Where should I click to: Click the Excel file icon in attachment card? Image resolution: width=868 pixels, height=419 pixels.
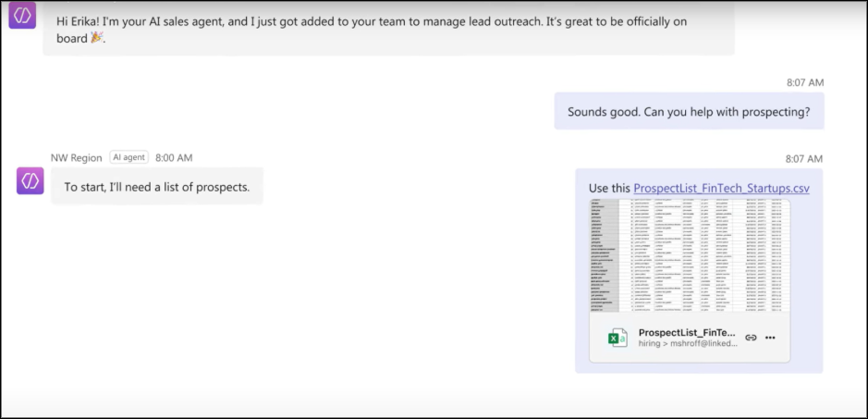tap(617, 338)
